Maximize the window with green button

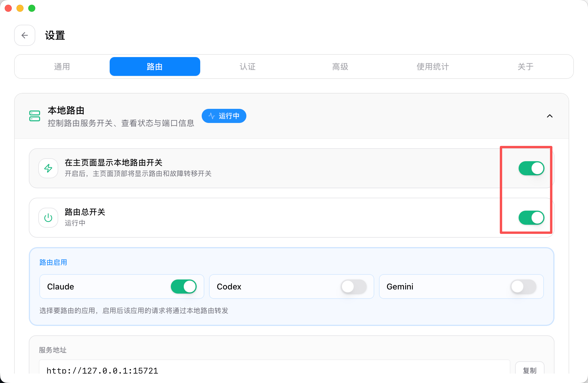tap(32, 8)
